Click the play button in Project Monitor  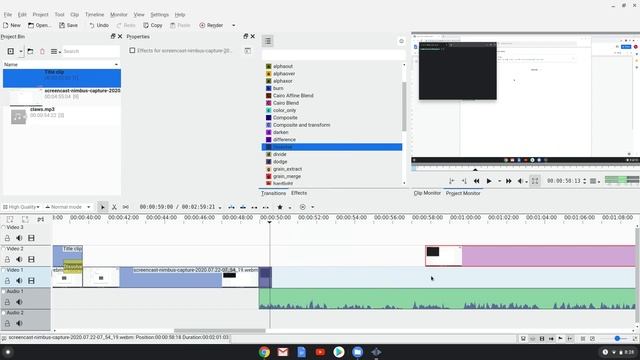tap(489, 181)
